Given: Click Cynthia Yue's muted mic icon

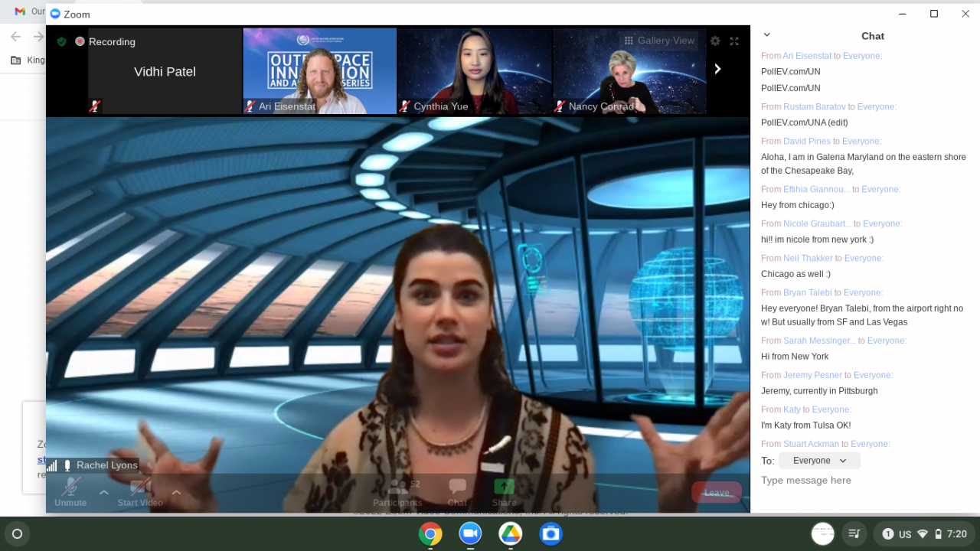Looking at the screenshot, I should pyautogui.click(x=405, y=106).
